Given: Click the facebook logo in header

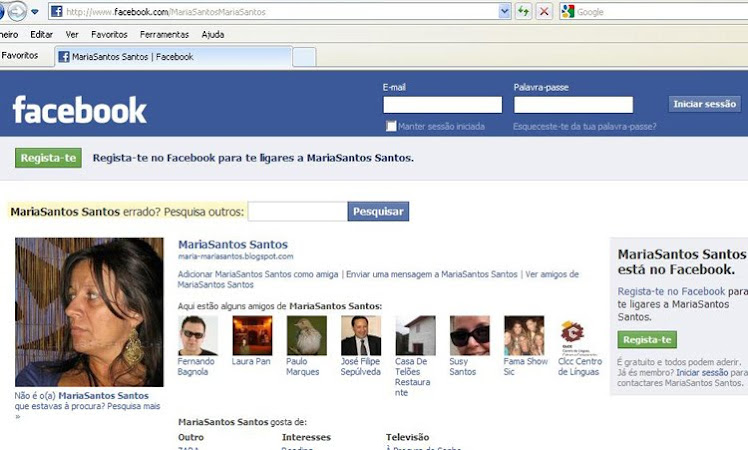Looking at the screenshot, I should tap(80, 110).
